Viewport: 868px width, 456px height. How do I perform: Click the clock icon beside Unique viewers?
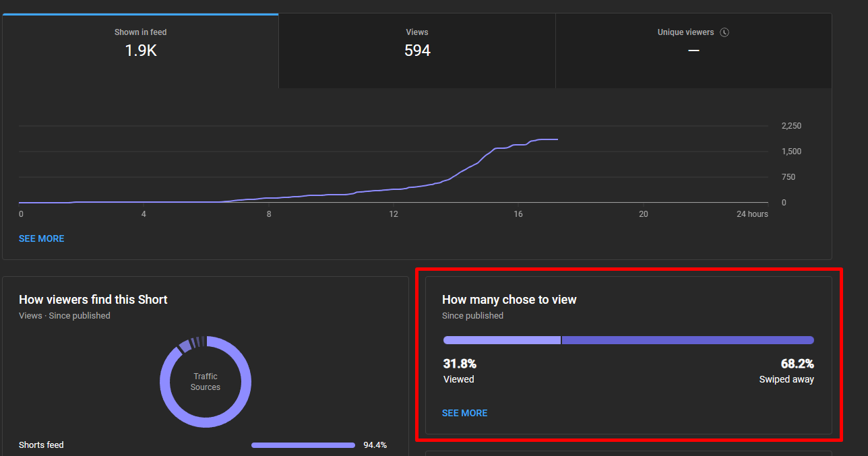click(x=724, y=32)
